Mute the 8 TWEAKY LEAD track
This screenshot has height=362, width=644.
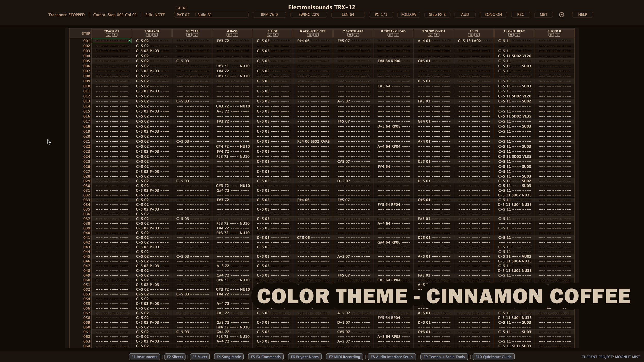pyautogui.click(x=390, y=35)
